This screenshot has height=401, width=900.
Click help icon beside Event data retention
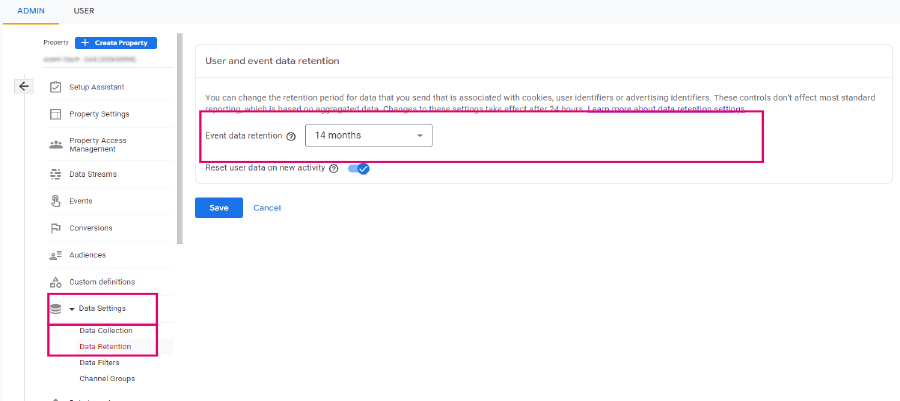coord(291,137)
